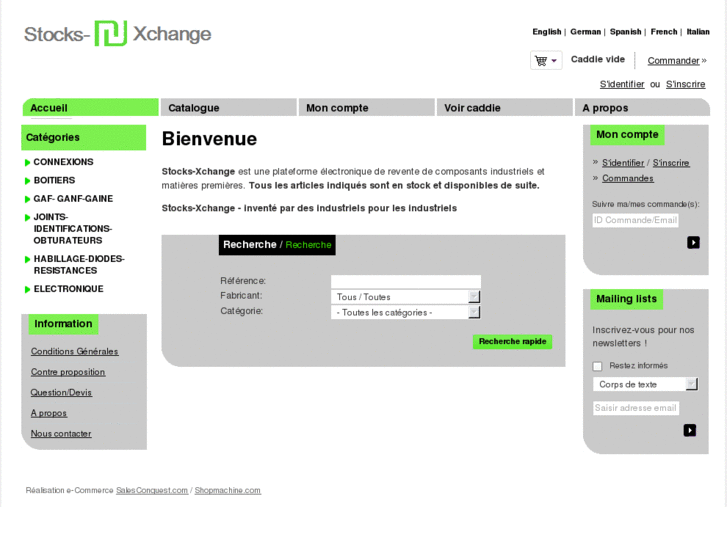
Task: Open the ELECTRONIQUE category
Action: click(69, 289)
